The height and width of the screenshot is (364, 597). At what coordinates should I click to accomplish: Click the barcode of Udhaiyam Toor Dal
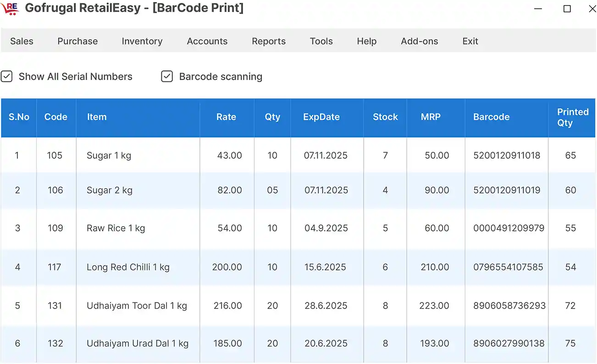pos(507,305)
